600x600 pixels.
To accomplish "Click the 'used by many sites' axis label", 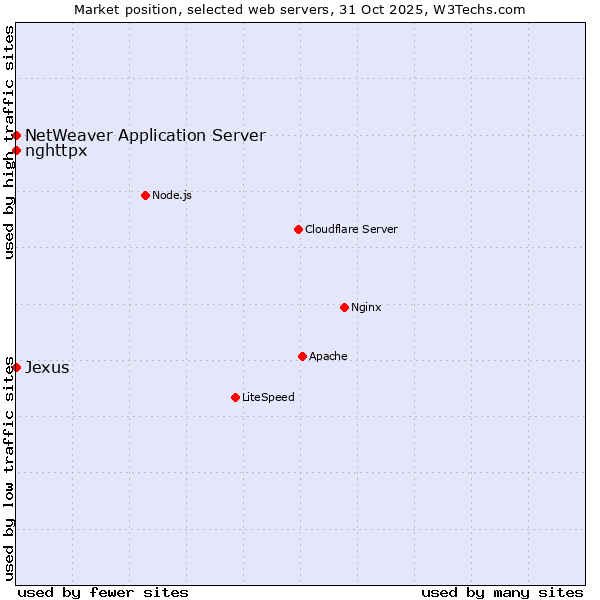I will pos(502,592).
